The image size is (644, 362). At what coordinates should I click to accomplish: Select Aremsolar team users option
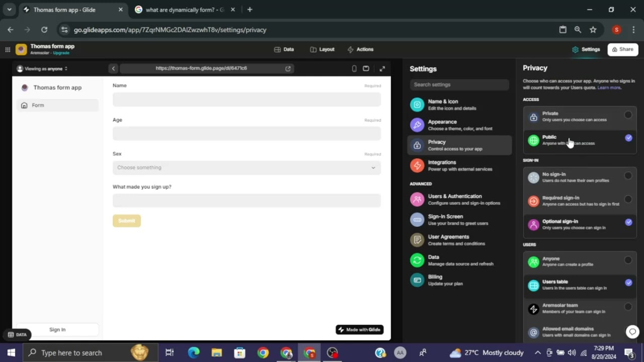coord(580,308)
